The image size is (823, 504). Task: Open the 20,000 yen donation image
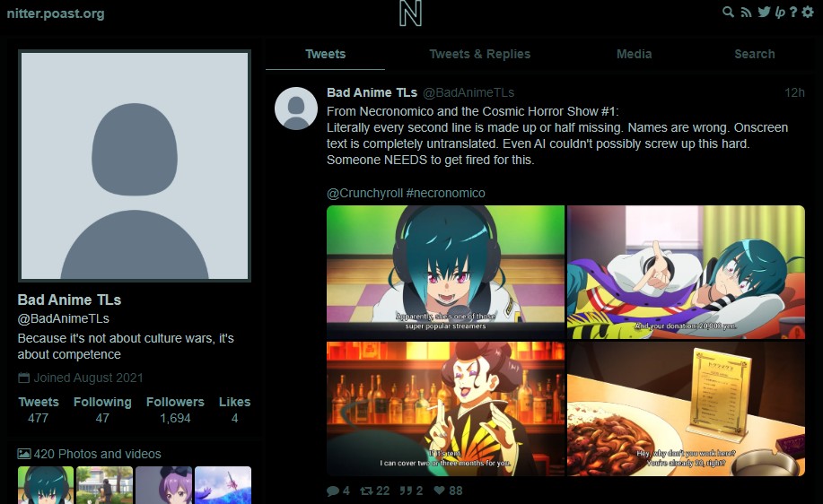tap(686, 272)
